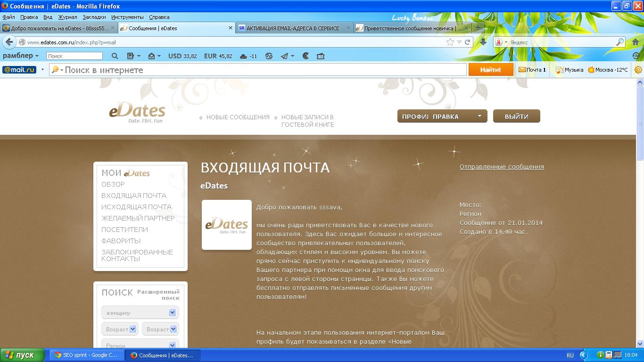Open the Rambler horoscope Cancer icon
Image resolution: width=644 pixels, height=362 pixels.
269,56
